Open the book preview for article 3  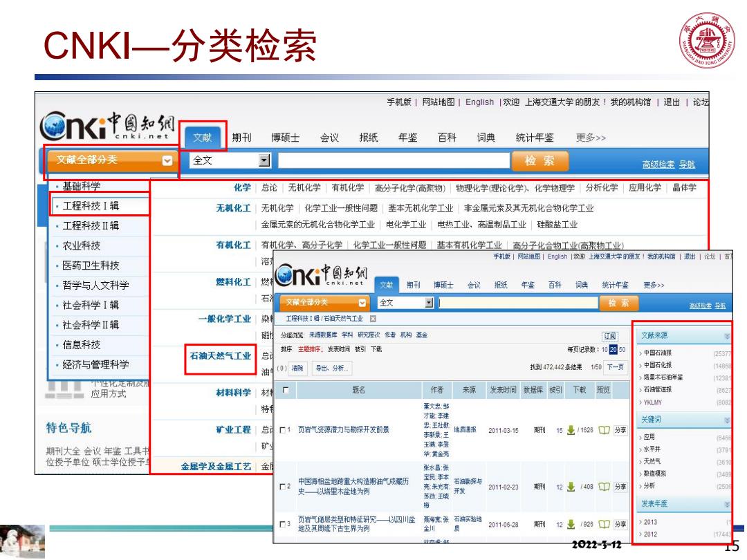pyautogui.click(x=604, y=524)
